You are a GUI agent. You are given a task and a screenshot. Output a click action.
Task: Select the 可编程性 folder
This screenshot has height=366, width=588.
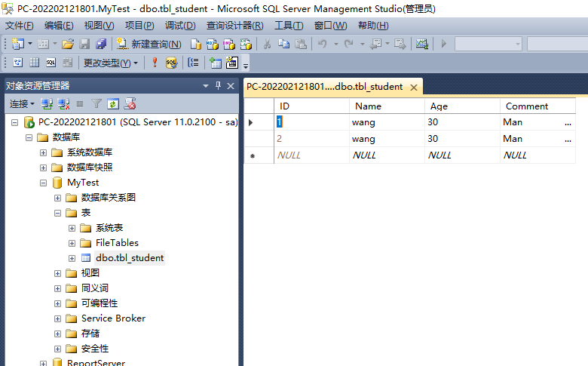[x=100, y=303]
